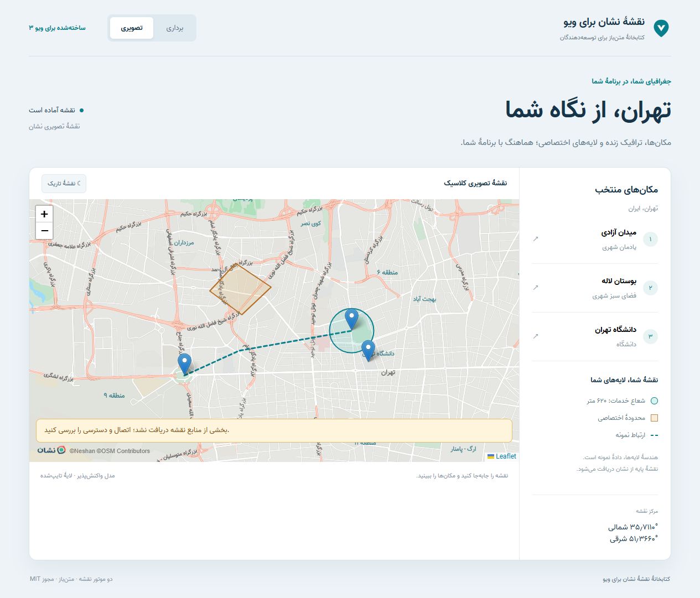
Task: Click the marker inside the teal circle
Action: pos(351,319)
